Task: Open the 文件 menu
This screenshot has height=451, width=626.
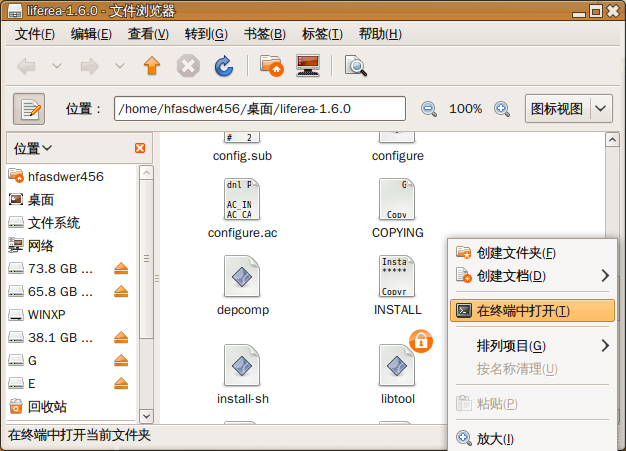Action: 35,34
